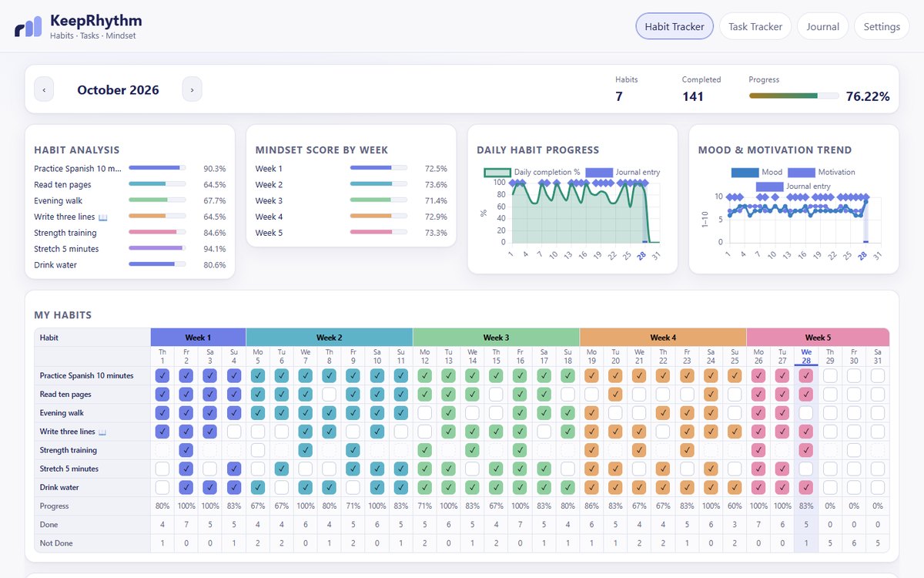Toggle Daily completion % legend item
The image size is (924, 578).
pos(533,173)
